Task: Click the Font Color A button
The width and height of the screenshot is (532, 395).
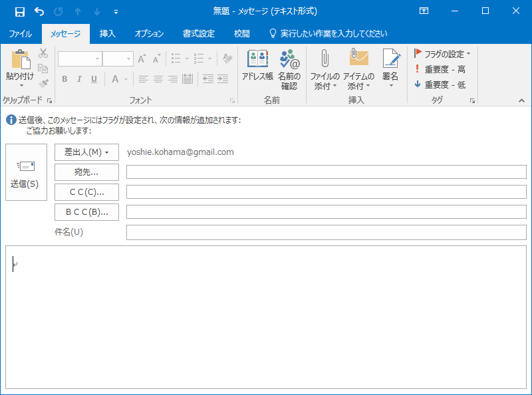Action: 115,79
